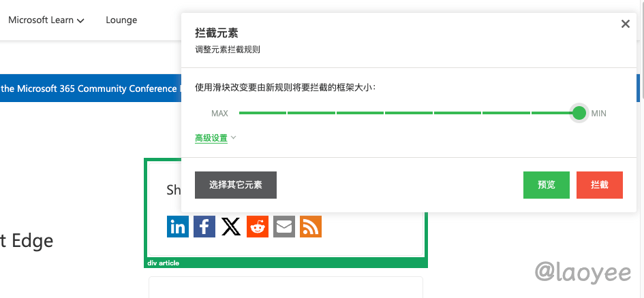644x298 pixels.
Task: Click the "div article" element label
Action: (164, 263)
